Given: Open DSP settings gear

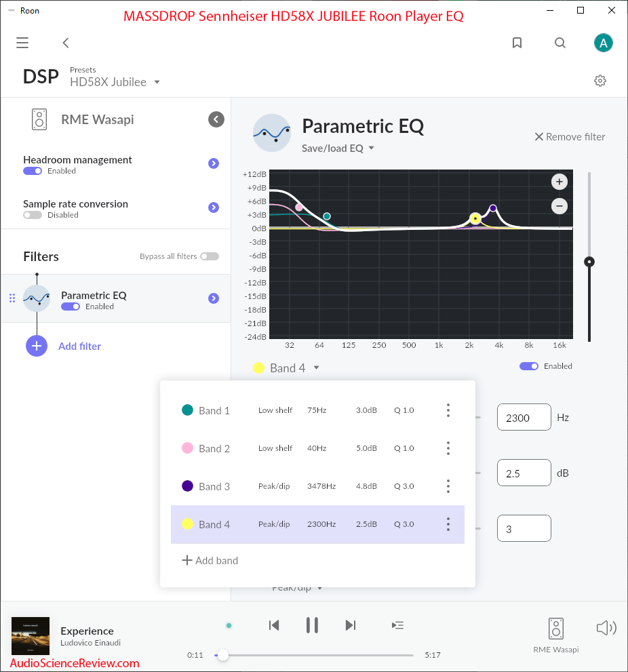Looking at the screenshot, I should [x=600, y=81].
